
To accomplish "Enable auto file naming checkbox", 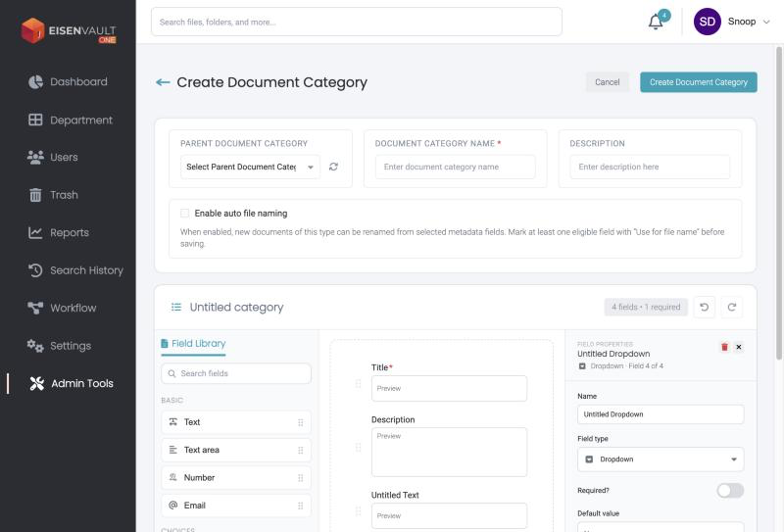I will click(x=184, y=213).
